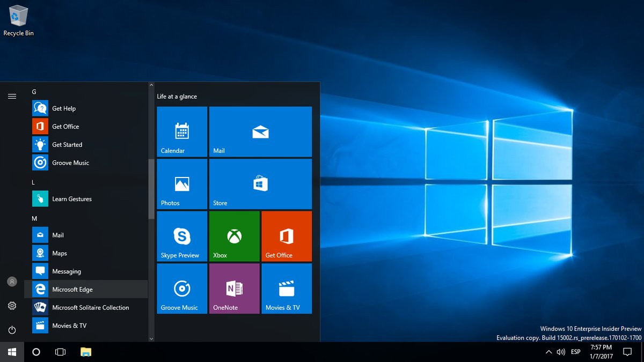Launch Get Office in the app list
Screen dimensions: 644x362
[x=86, y=127]
